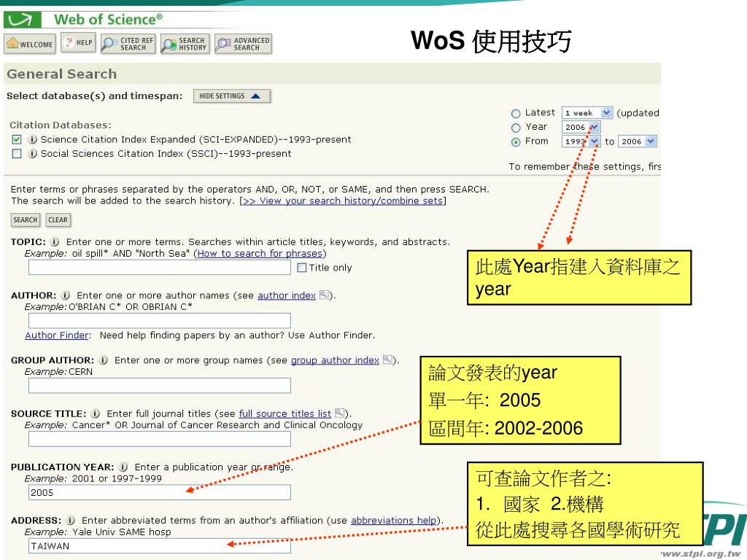Screen dimensions: 747x560
Task: Click info icon beside Social Sciences Citation Index
Action: 32,154
